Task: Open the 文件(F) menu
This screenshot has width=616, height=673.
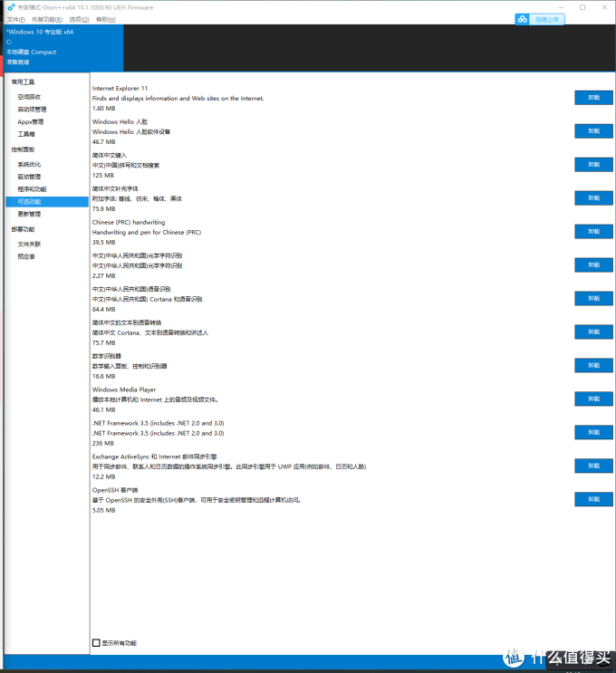Action: click(x=16, y=19)
